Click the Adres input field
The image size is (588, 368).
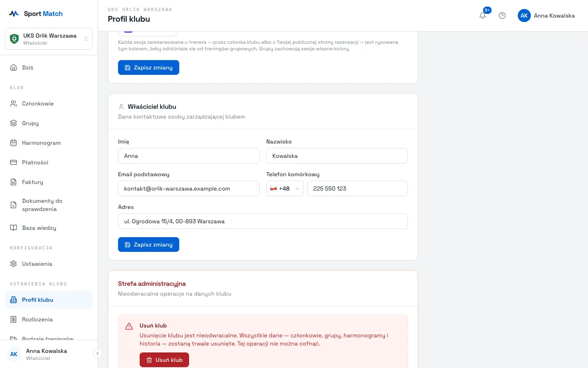pos(263,221)
